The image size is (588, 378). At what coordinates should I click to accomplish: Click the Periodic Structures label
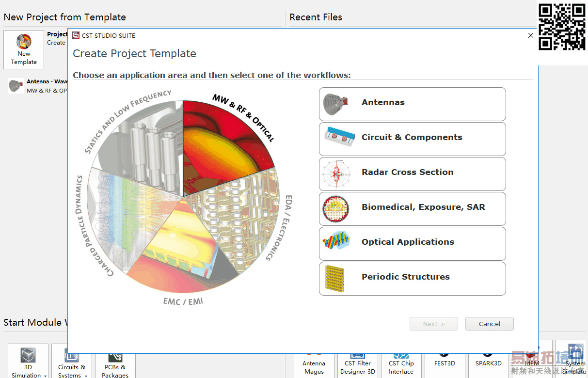[406, 277]
